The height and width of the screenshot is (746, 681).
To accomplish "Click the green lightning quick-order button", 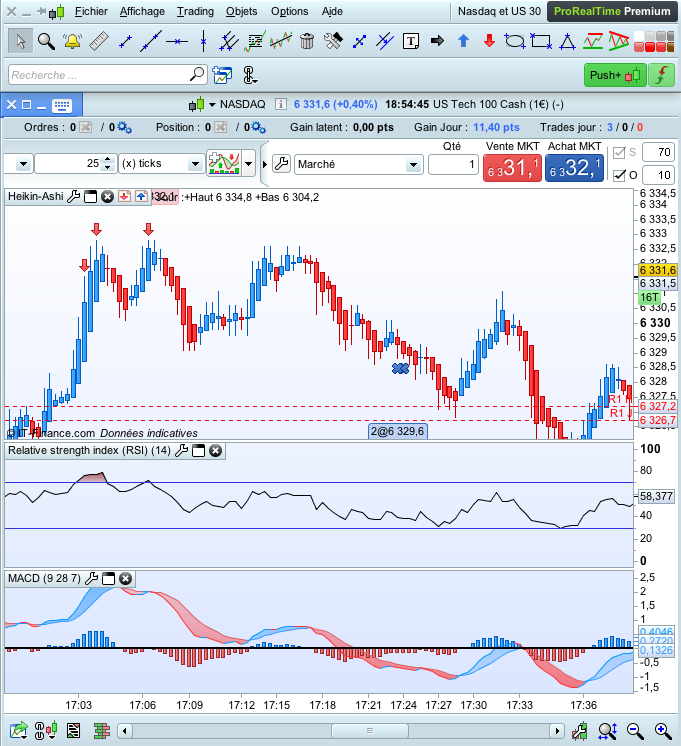I will [662, 75].
